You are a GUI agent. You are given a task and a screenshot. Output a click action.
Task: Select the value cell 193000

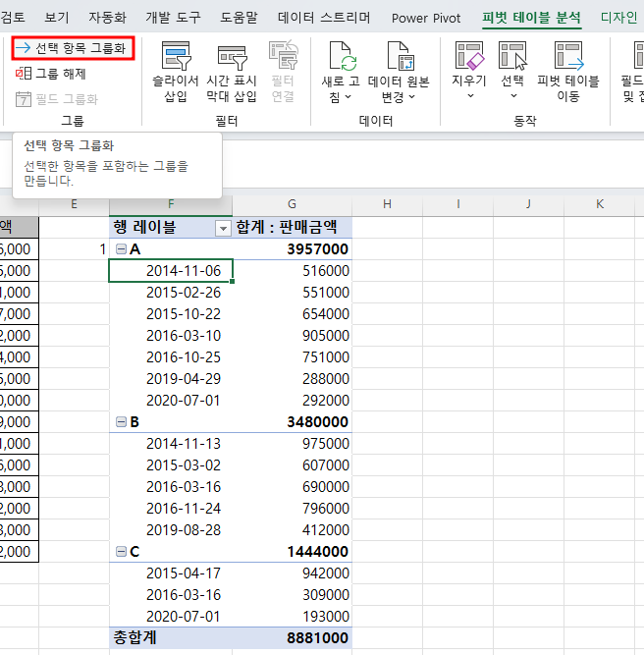[292, 617]
